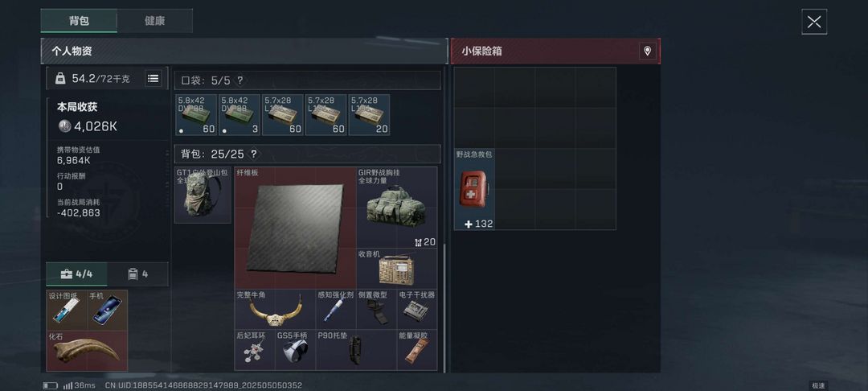Select the container tab showing 4

138,274
